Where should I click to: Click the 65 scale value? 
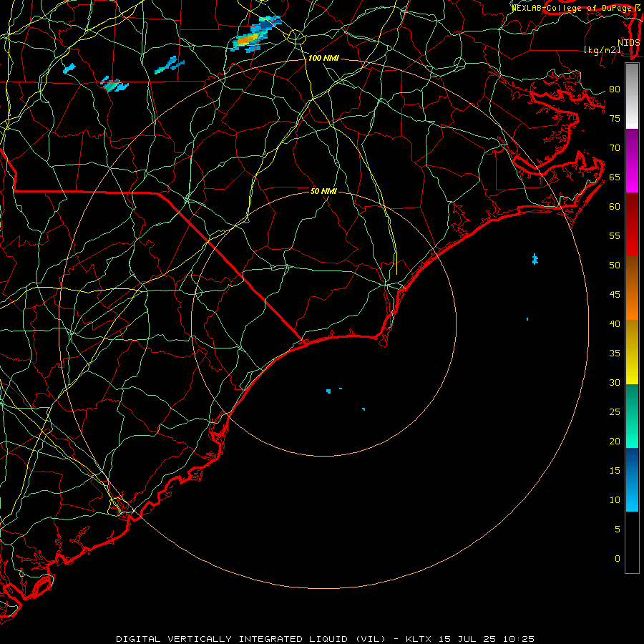(x=615, y=177)
